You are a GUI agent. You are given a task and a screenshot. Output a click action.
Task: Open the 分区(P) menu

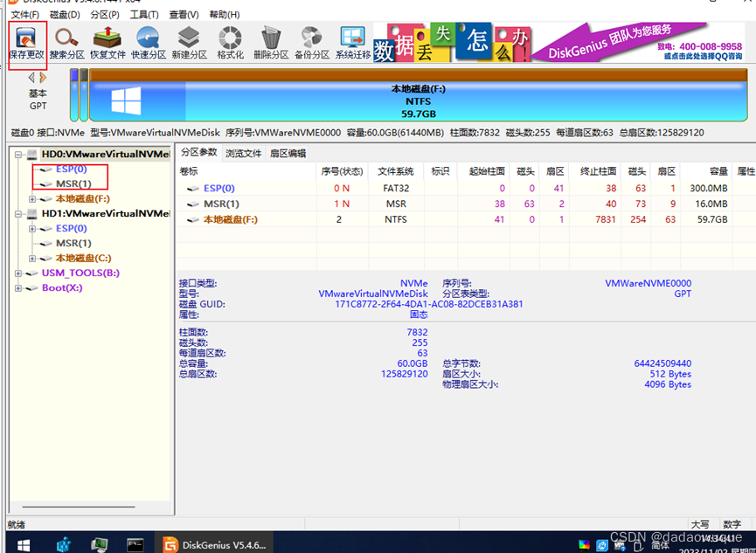[x=105, y=15]
